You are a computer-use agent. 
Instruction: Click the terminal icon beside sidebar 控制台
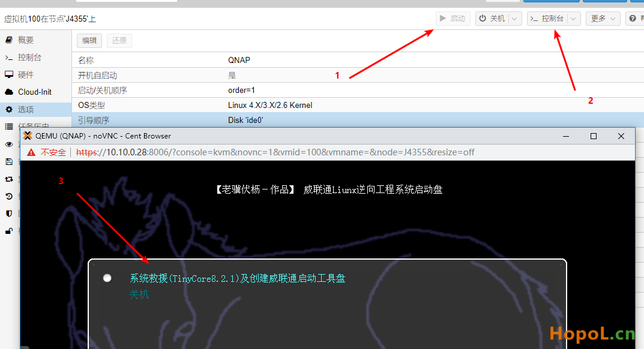click(x=8, y=58)
